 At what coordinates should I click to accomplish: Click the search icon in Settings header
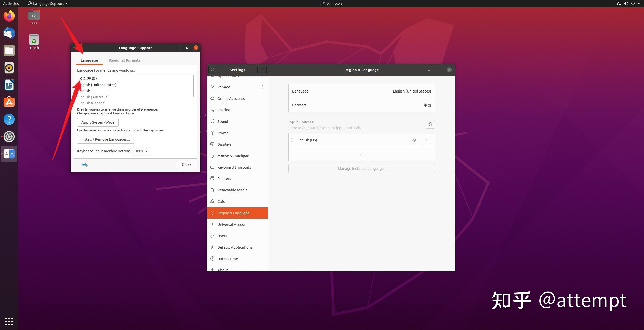coord(213,70)
